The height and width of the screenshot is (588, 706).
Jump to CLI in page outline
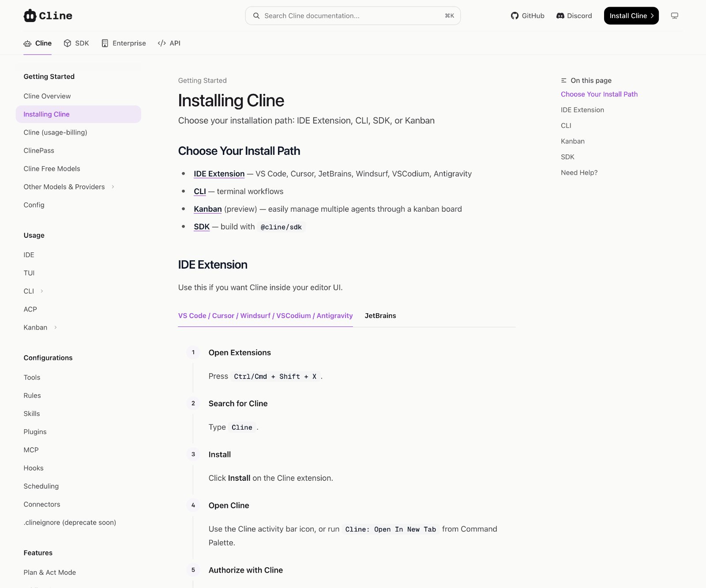566,126
